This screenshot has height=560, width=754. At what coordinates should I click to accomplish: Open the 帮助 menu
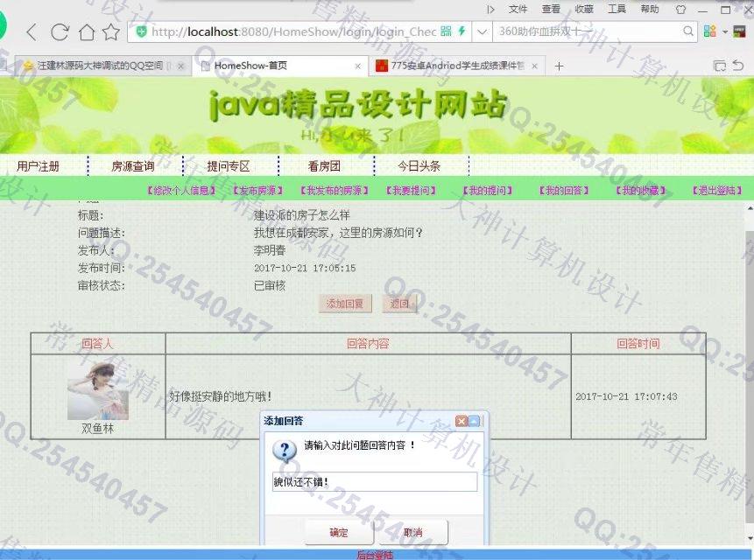pos(649,9)
